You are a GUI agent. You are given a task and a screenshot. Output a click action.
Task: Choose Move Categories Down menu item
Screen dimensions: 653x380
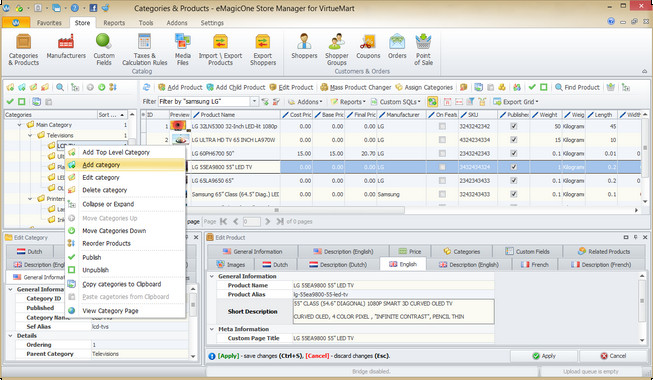(125, 231)
